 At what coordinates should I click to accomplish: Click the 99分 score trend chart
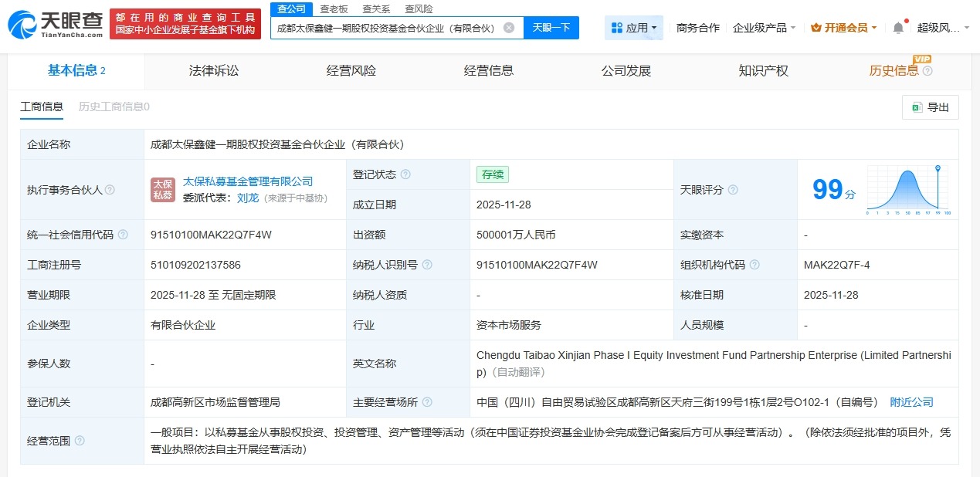click(x=907, y=189)
